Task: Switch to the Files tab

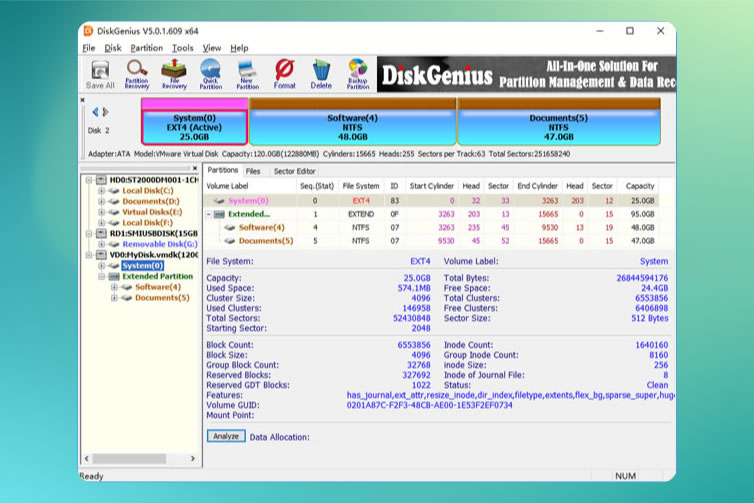Action: click(x=253, y=171)
